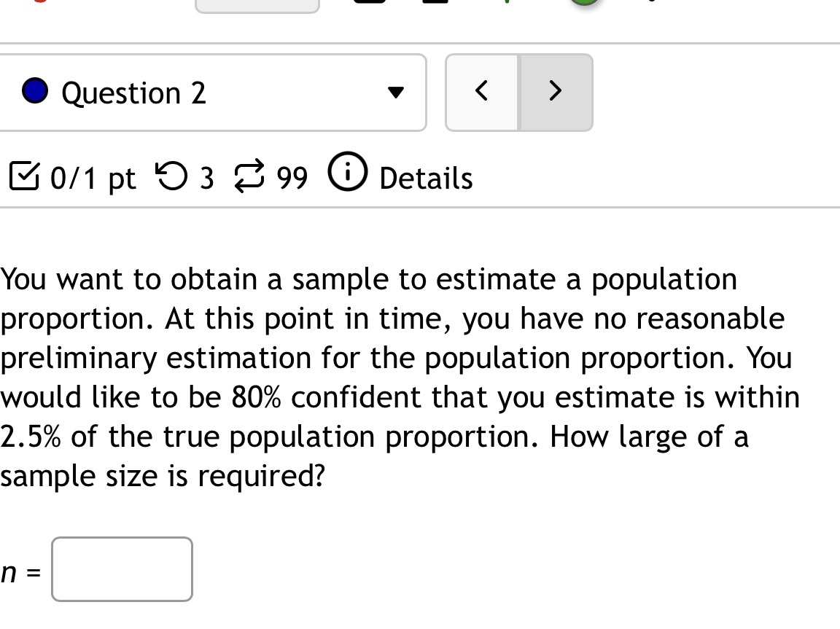Open the Question 2 dropdown selector
This screenshot has height=629, width=840.
click(214, 93)
